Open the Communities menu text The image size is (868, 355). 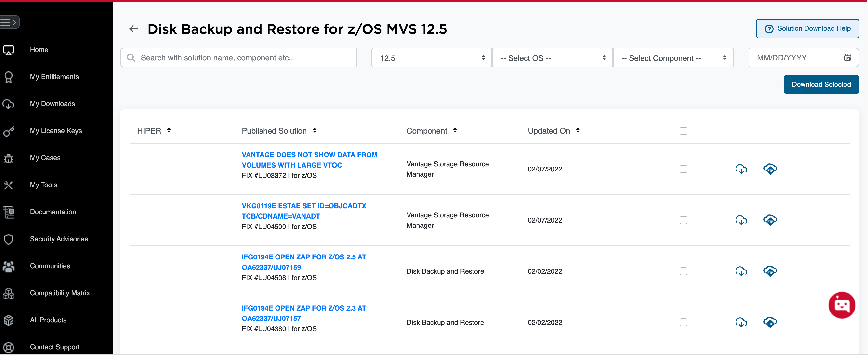coord(50,266)
